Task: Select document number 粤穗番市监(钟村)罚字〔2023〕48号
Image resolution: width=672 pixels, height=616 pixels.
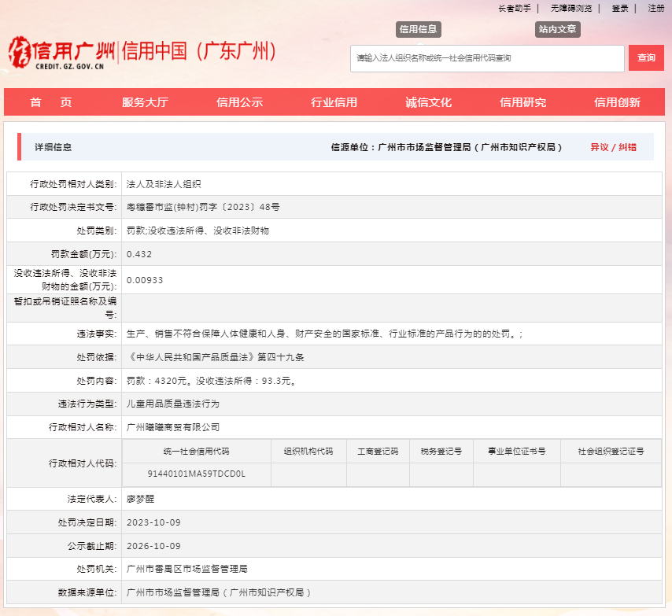Action: point(203,208)
